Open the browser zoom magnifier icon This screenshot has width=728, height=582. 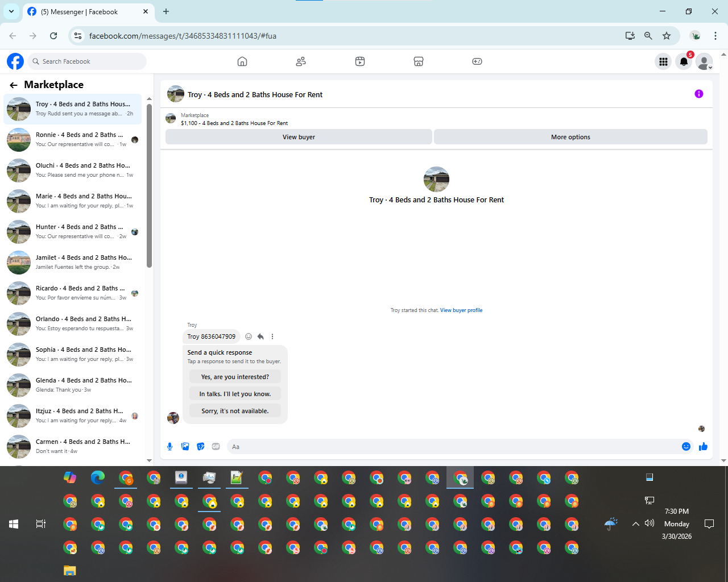point(648,36)
